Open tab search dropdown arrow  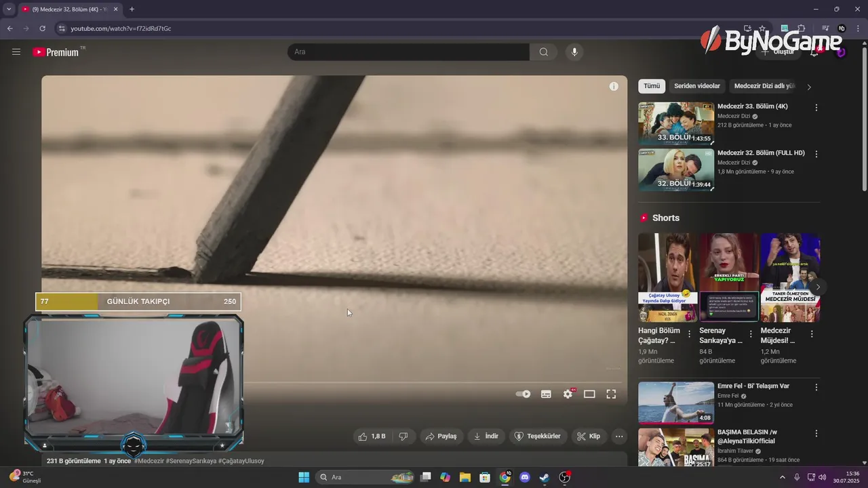[x=9, y=9]
